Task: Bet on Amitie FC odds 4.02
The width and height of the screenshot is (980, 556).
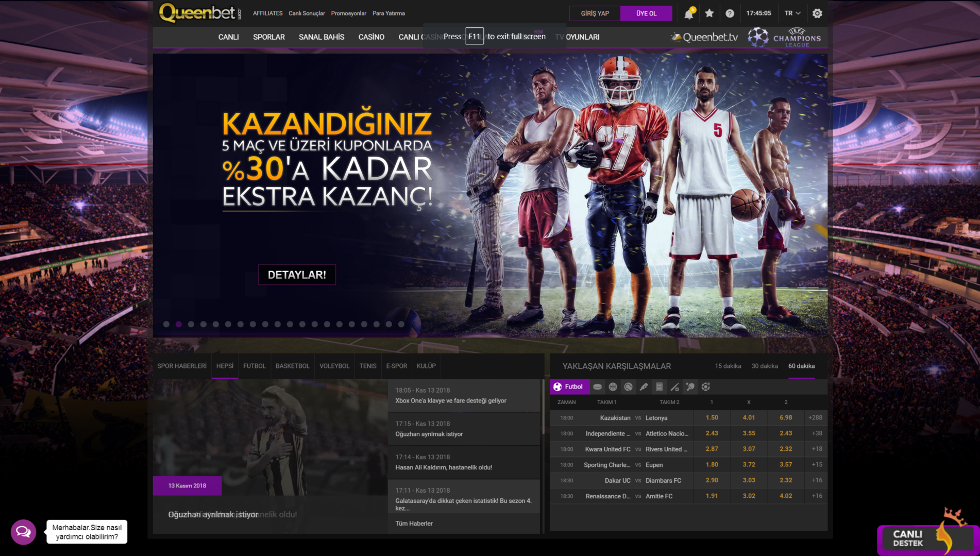Action: coord(786,496)
